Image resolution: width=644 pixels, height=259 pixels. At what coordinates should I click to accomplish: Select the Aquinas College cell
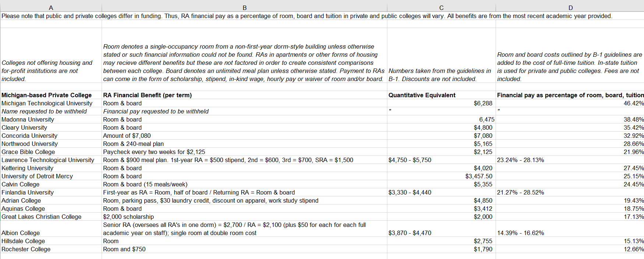point(51,209)
